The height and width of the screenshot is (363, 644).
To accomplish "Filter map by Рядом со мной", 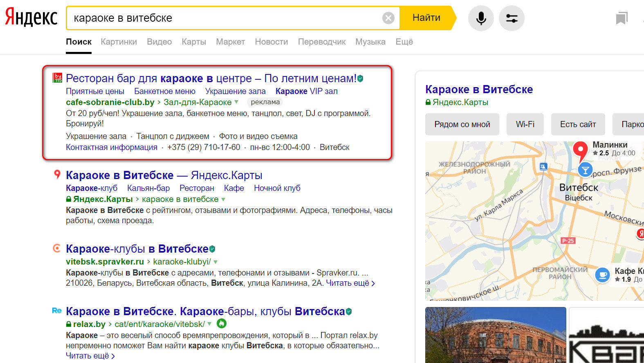I will click(462, 124).
